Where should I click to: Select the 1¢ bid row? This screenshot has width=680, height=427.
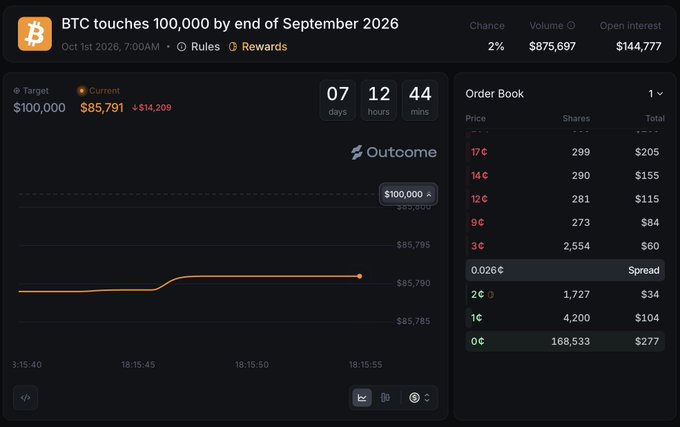click(565, 318)
